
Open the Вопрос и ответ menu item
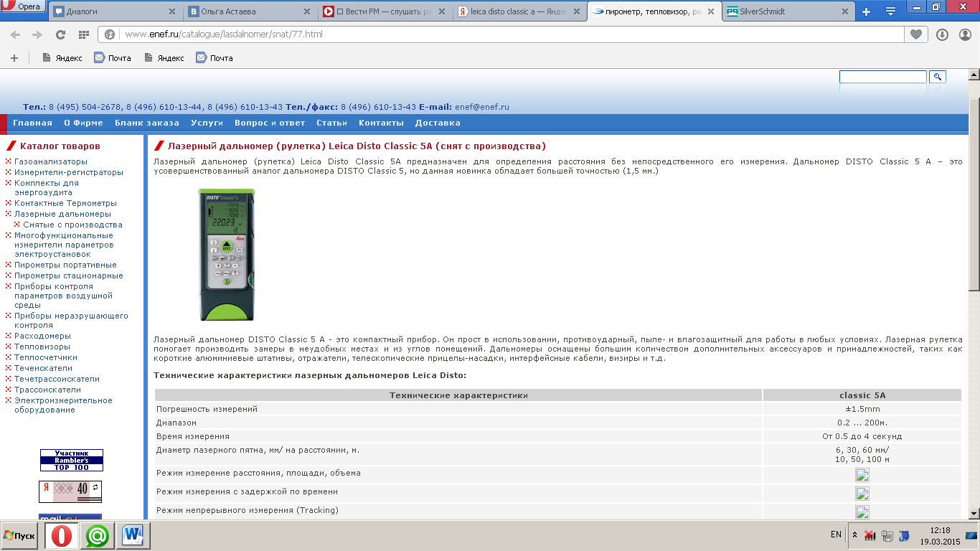[270, 123]
